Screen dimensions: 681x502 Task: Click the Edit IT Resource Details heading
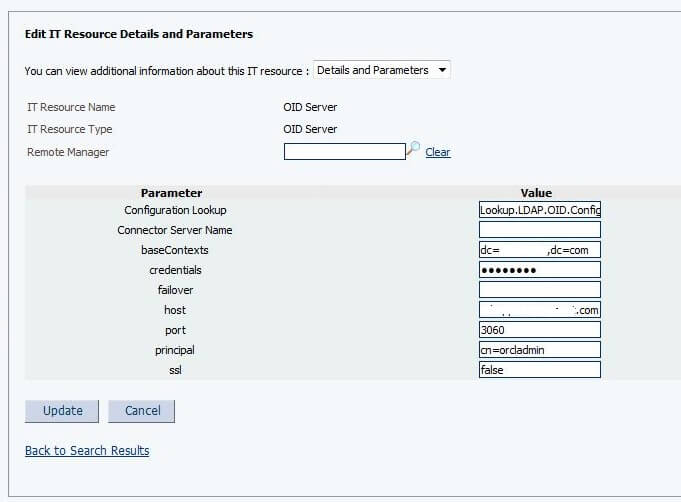click(139, 34)
